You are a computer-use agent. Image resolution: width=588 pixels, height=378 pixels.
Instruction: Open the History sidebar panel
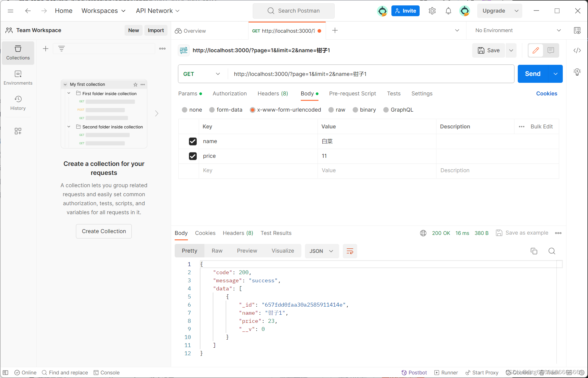(18, 103)
